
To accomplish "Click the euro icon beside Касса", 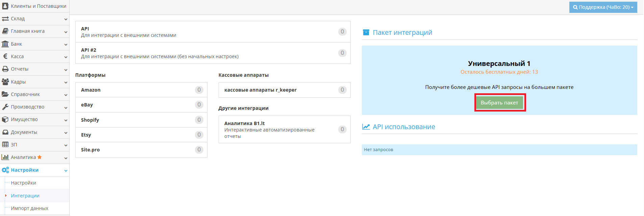I will coord(5,56).
